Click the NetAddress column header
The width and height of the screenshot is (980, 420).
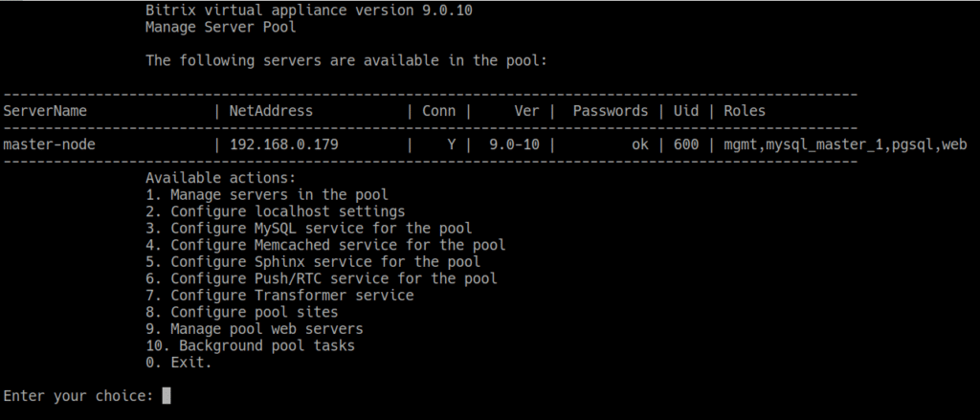pos(271,111)
